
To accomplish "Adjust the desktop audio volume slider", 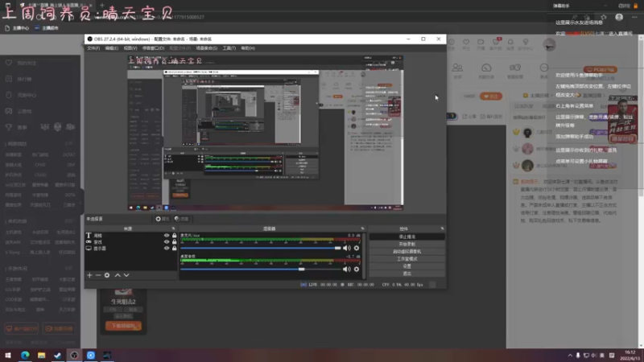I will (x=261, y=269).
